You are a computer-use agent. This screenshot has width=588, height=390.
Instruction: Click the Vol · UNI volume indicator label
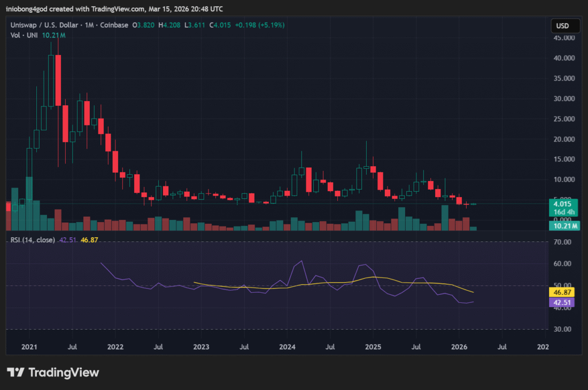(x=25, y=35)
